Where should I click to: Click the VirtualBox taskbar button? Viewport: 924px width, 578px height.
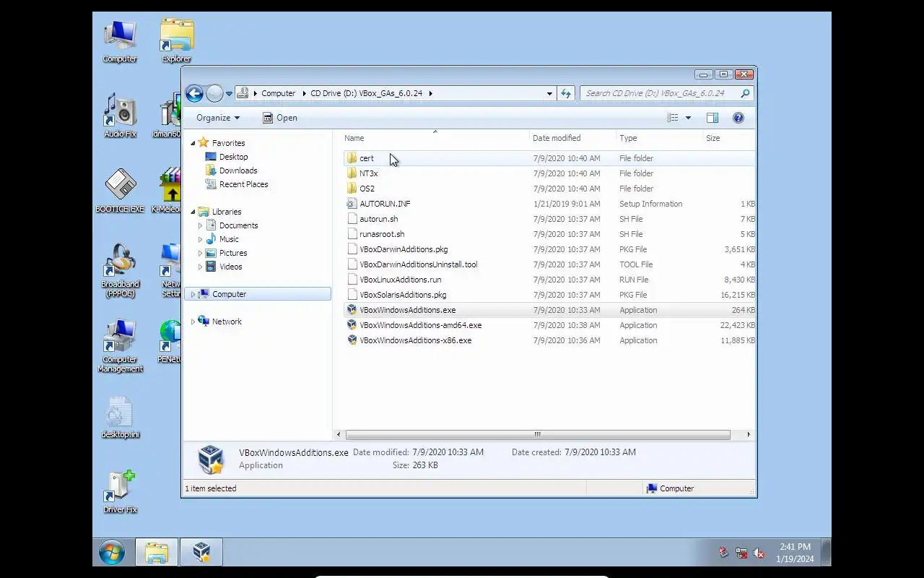[x=201, y=553]
